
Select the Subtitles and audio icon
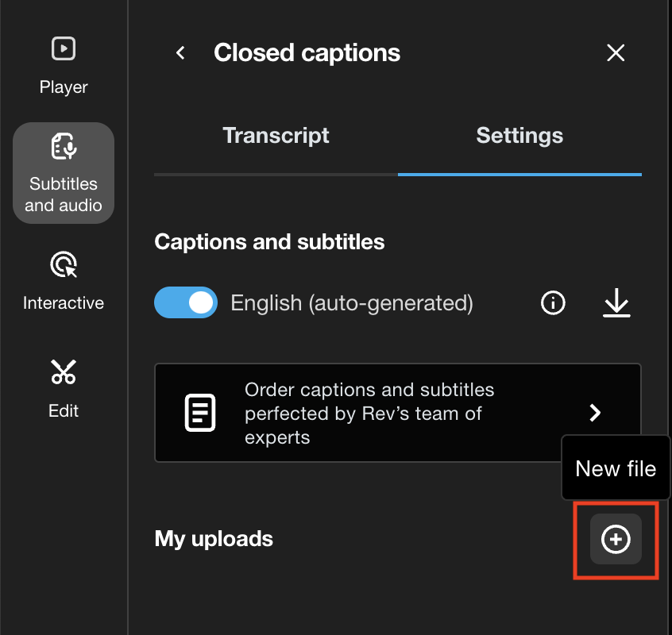(x=64, y=148)
